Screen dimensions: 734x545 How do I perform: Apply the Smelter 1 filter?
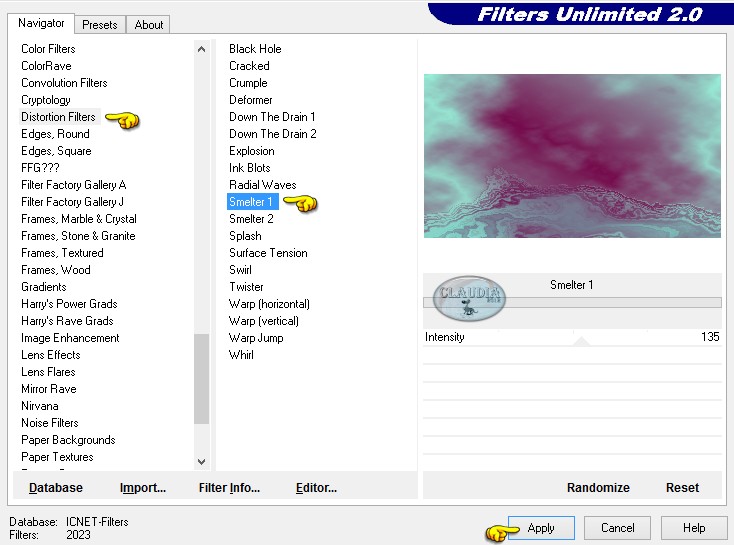coord(541,528)
